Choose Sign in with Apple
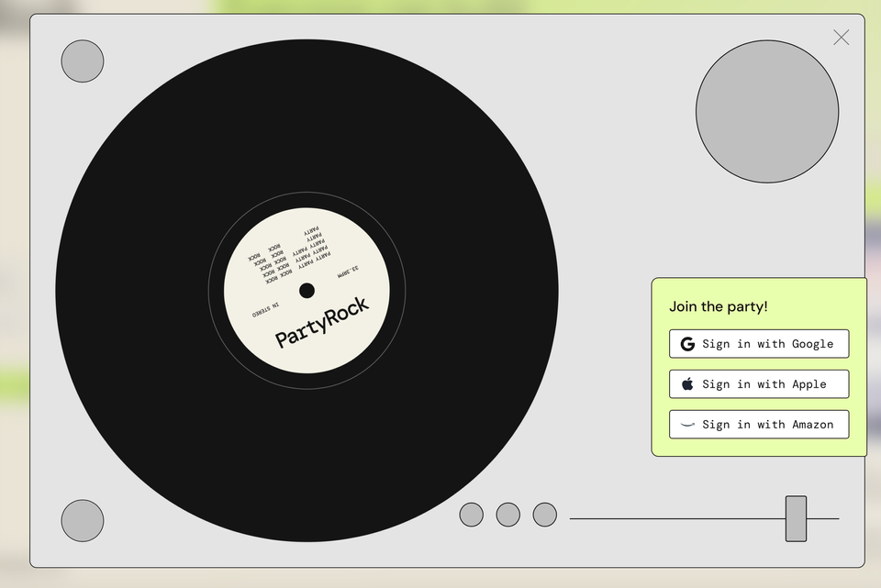Screen dimensions: 881x588 (759, 384)
